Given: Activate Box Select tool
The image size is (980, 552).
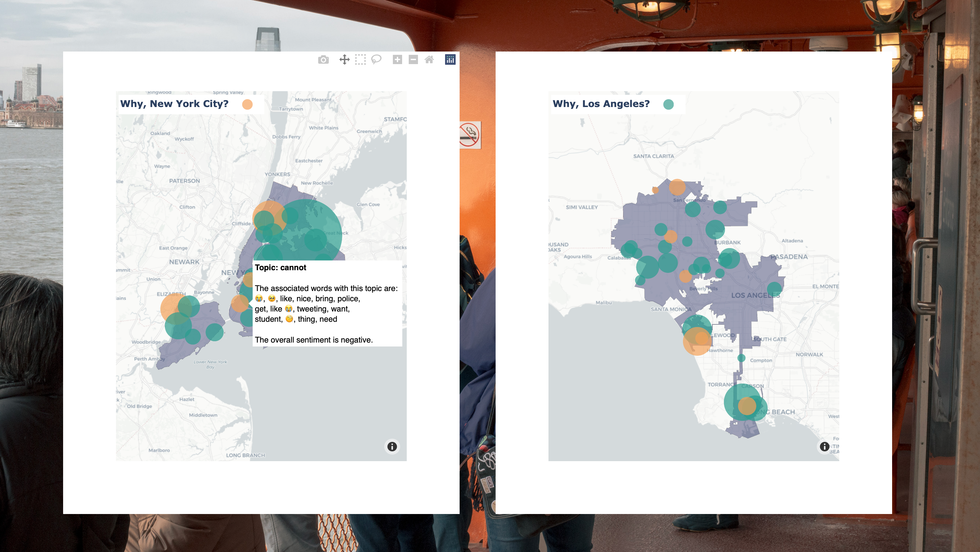Looking at the screenshot, I should pyautogui.click(x=360, y=60).
